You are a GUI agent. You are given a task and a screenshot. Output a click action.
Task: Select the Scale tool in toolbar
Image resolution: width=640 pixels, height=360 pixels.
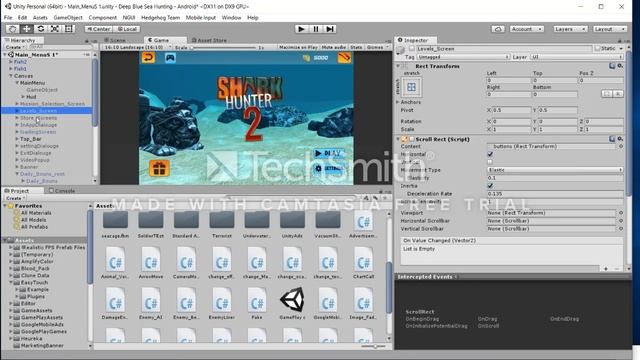pos(55,29)
